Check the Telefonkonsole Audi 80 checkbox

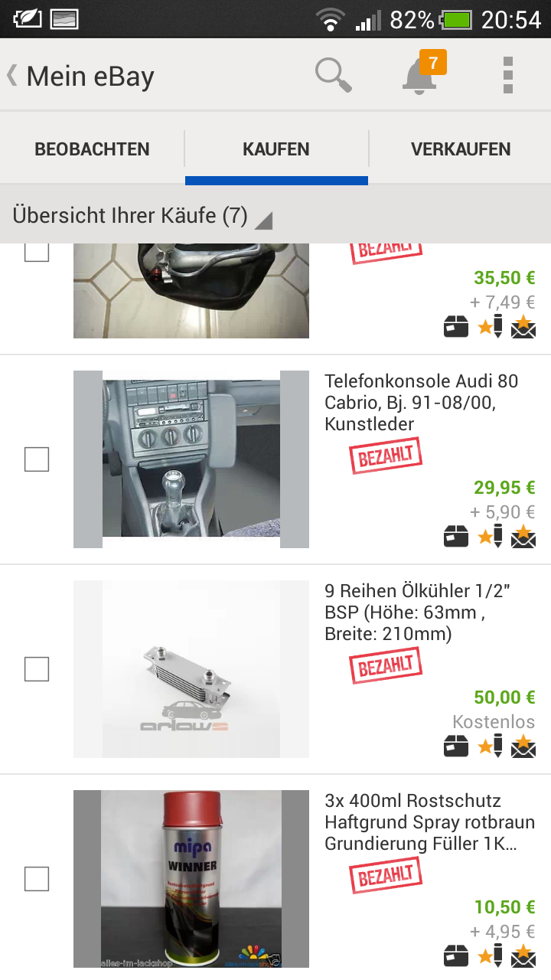tap(37, 459)
